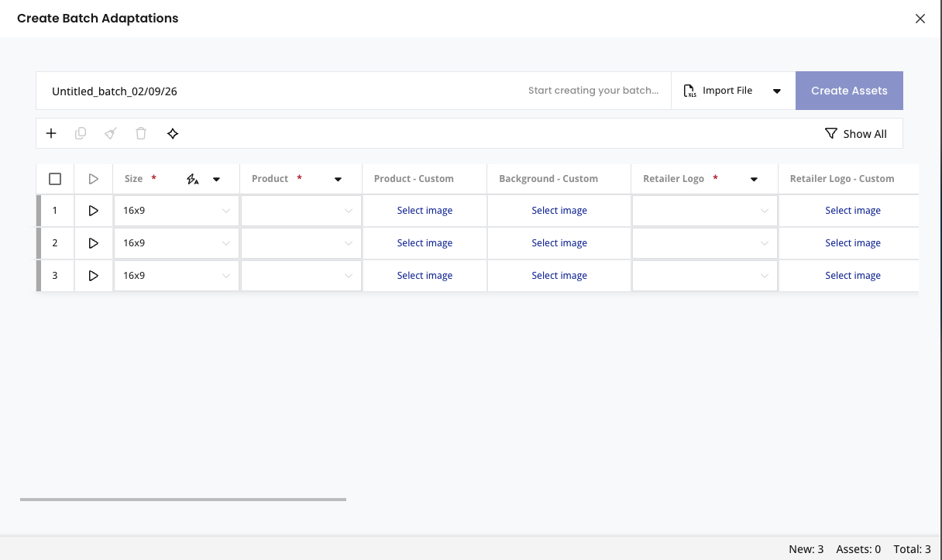Viewport: 942px width, 560px height.
Task: Click the auto-translate icon in Size header
Action: pos(193,179)
